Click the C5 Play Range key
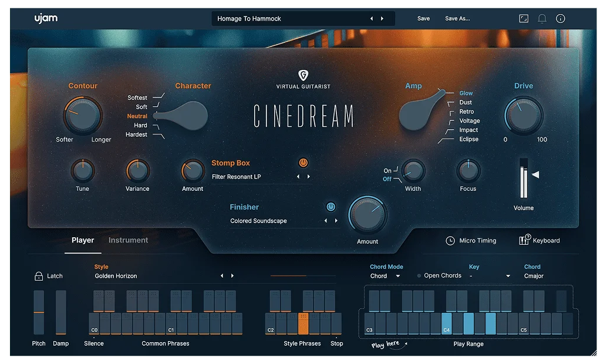The image size is (607, 364). [x=524, y=323]
